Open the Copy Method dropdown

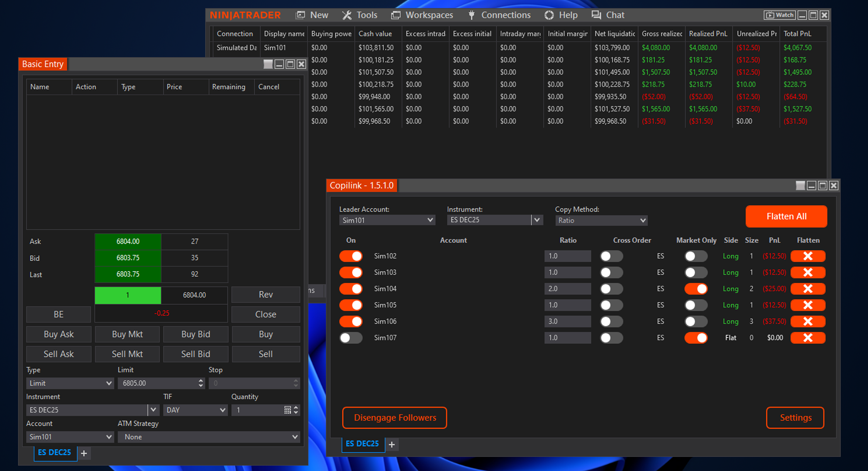click(x=601, y=220)
